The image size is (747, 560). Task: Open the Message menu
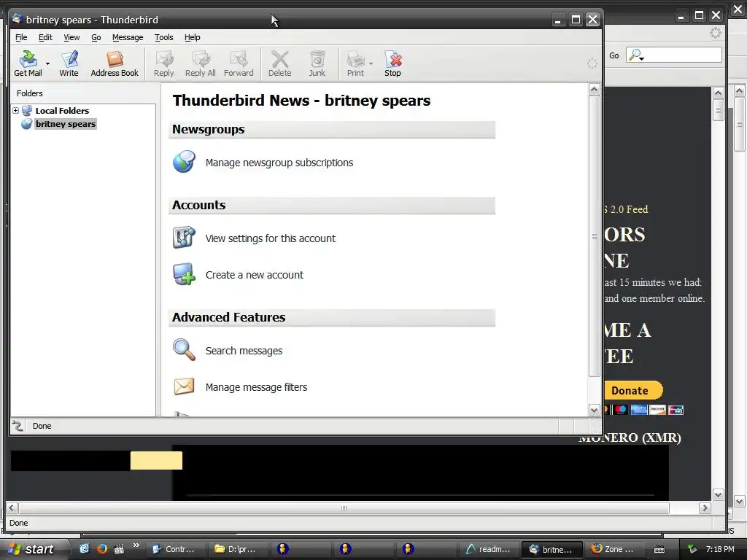tap(128, 37)
